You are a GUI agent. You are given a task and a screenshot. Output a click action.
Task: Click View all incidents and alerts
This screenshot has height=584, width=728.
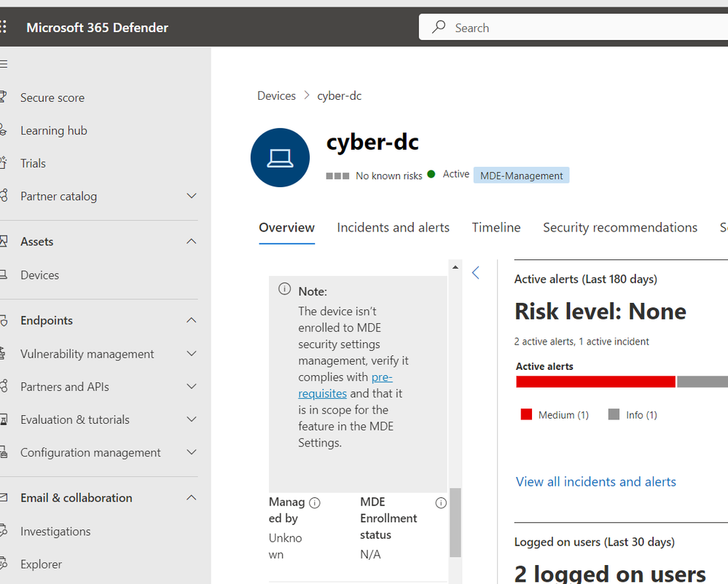point(595,481)
